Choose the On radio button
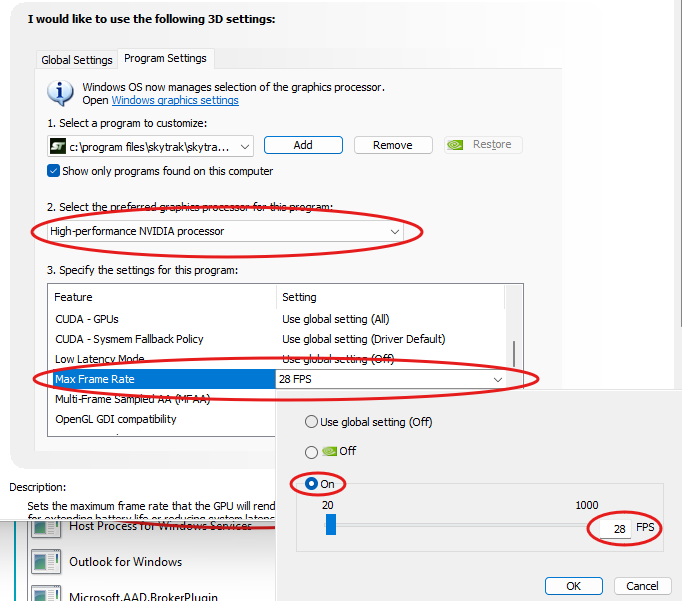 (312, 484)
